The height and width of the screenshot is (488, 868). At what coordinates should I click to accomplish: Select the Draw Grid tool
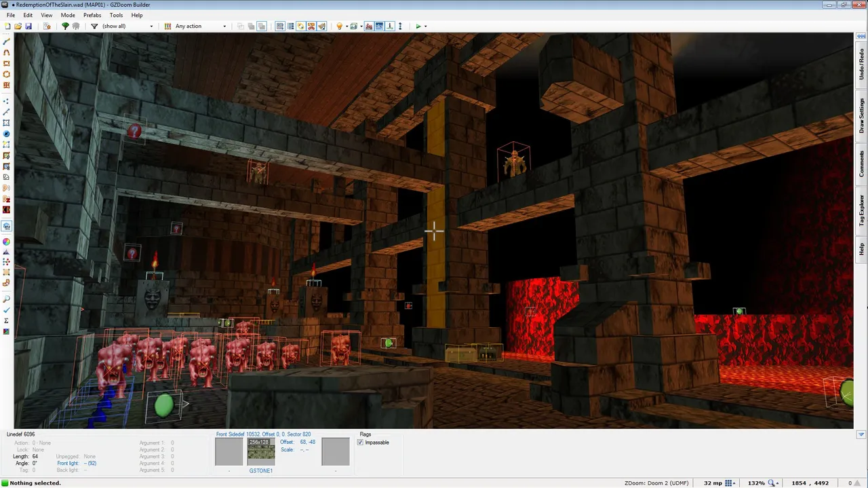[x=7, y=86]
